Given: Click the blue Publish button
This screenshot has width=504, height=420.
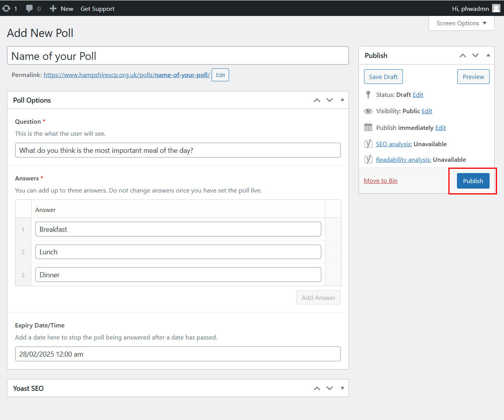Looking at the screenshot, I should click(x=473, y=181).
